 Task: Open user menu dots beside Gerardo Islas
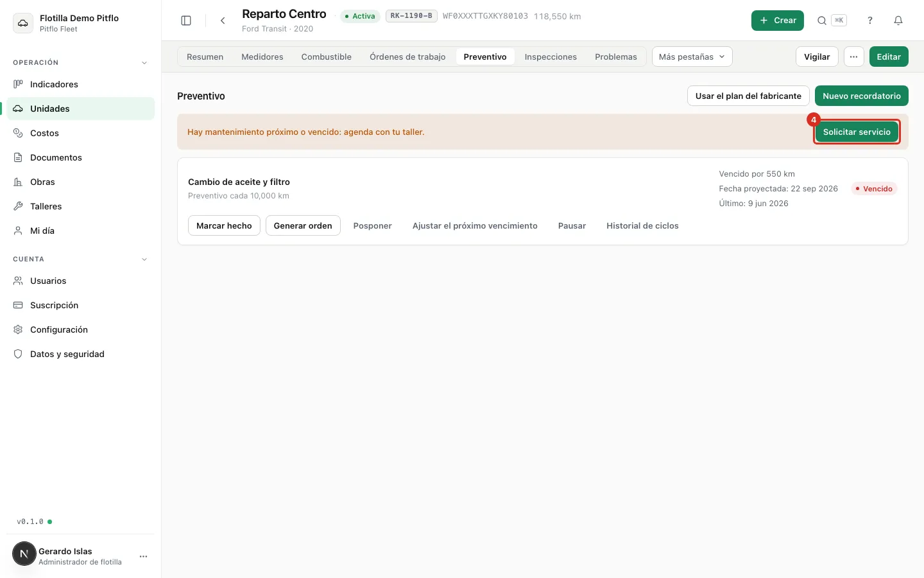(x=144, y=556)
